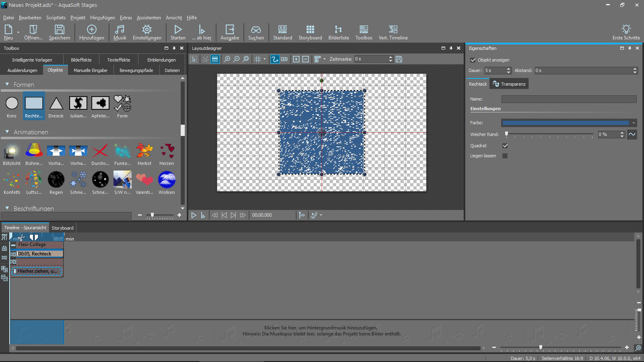Select the Kreis shape icon
This screenshot has height=362, width=644.
12,106
